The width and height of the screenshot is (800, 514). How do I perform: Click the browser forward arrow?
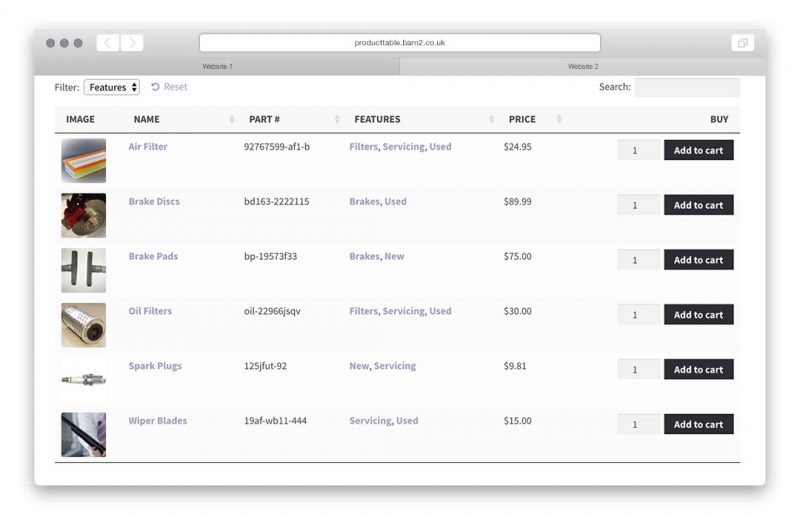coord(132,43)
